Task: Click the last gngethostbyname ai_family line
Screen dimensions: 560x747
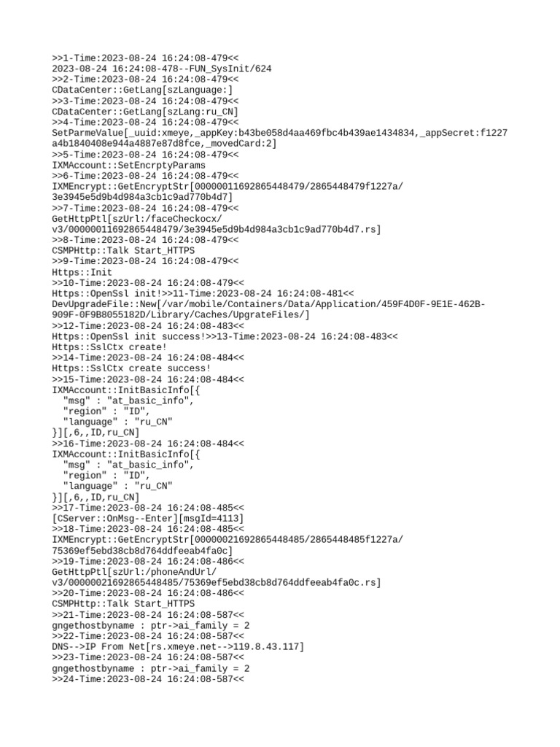Action: point(150,668)
